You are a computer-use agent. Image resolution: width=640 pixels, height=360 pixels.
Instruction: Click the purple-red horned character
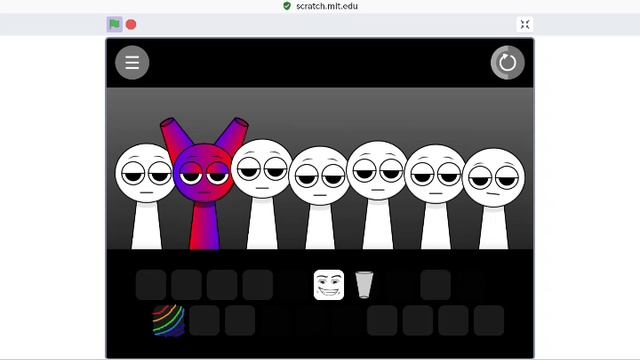(x=204, y=184)
